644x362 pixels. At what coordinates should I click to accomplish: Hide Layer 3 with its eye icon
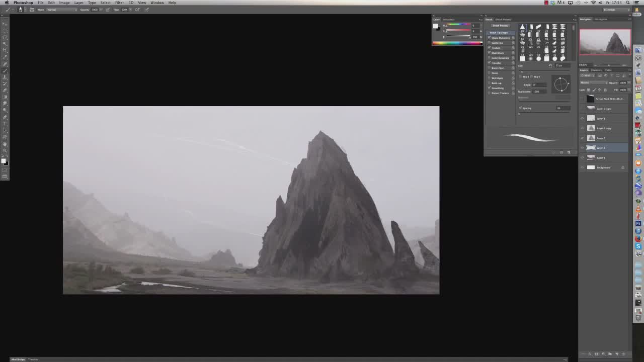pos(582,118)
